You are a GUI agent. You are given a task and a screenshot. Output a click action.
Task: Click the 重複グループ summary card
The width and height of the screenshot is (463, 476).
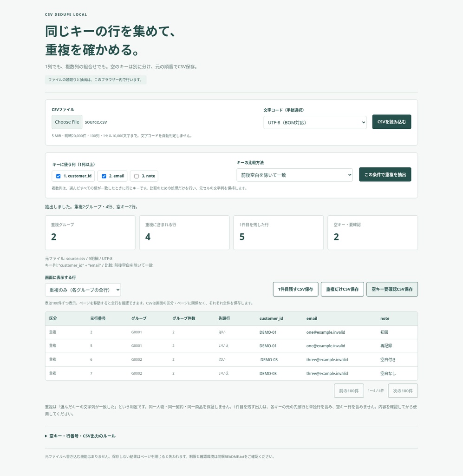click(x=90, y=232)
